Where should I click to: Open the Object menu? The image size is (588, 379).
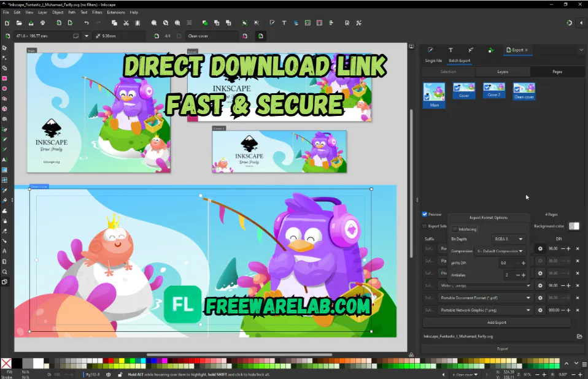point(58,12)
